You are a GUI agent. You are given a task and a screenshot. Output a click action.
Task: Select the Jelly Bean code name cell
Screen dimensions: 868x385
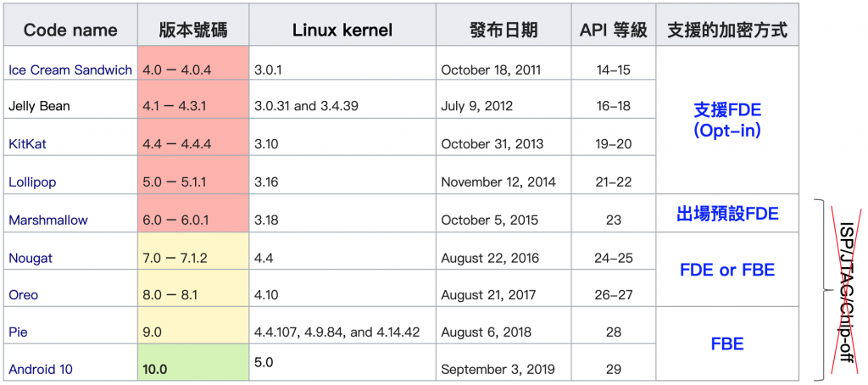(71, 100)
